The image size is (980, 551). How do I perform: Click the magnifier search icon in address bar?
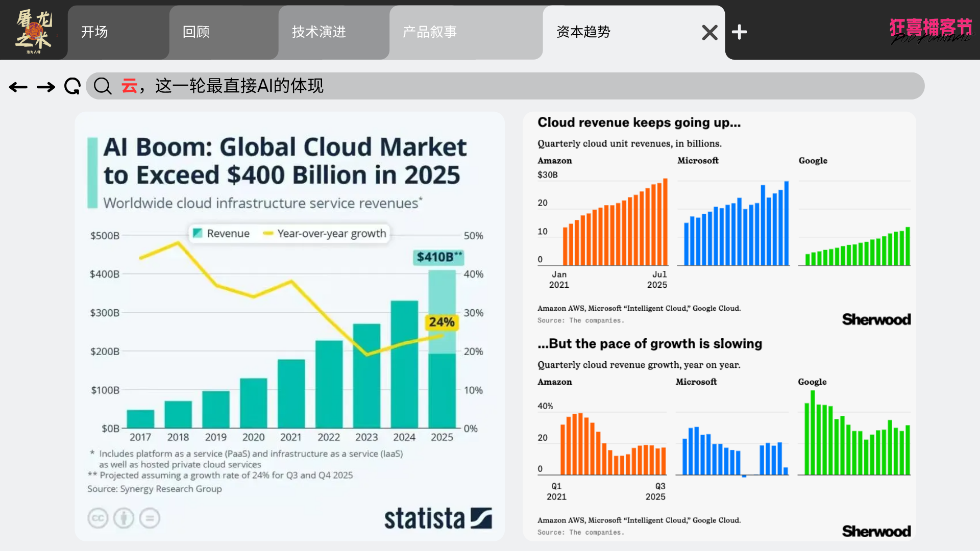[103, 86]
